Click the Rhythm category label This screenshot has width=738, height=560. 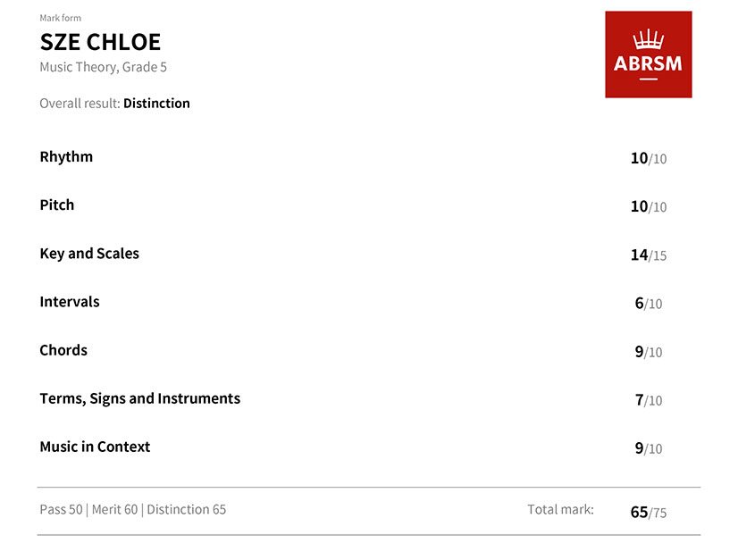(x=66, y=156)
